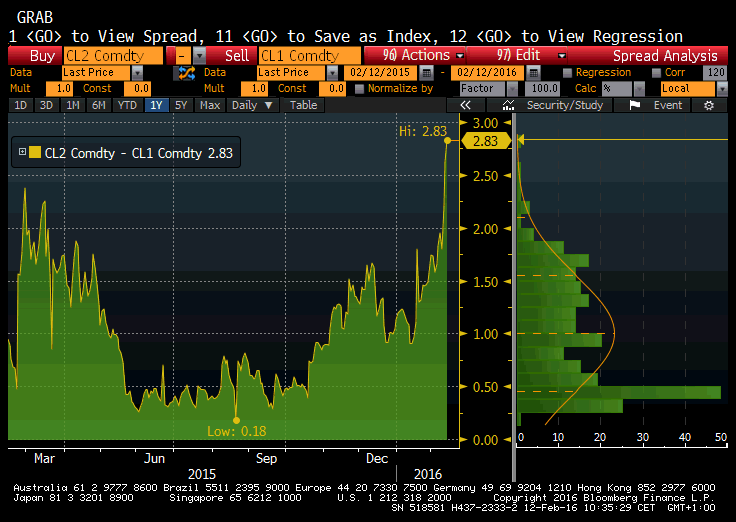This screenshot has width=736, height=522.
Task: Select the YTD range tab
Action: [x=127, y=105]
